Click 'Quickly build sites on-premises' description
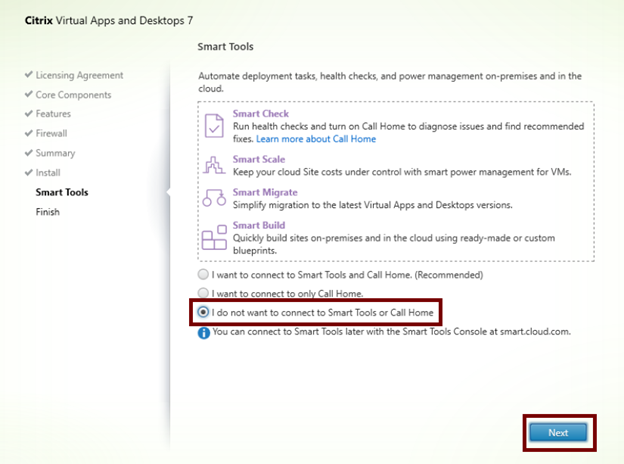The image size is (624, 464). pos(394,244)
